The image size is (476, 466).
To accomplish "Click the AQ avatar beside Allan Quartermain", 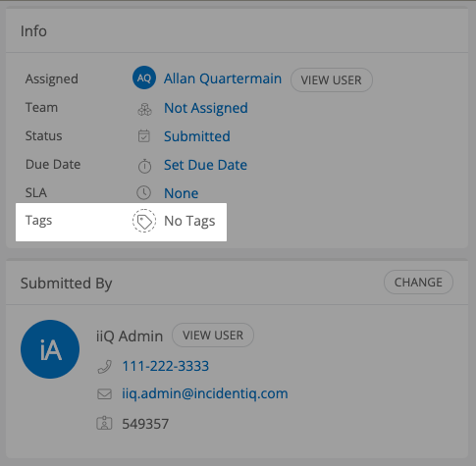I will coord(144,78).
